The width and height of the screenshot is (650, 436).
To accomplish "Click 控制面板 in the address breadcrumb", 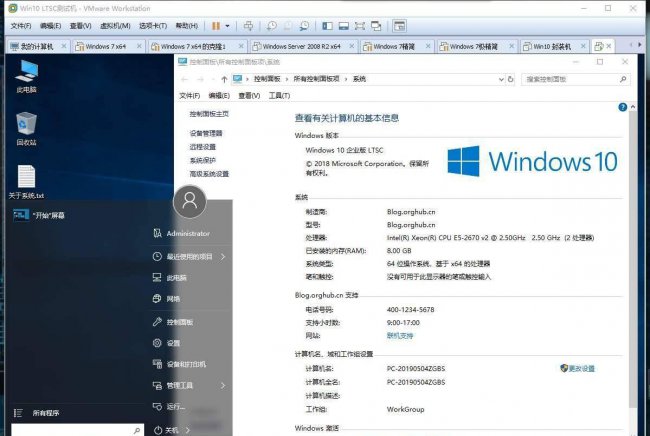I will coord(267,79).
